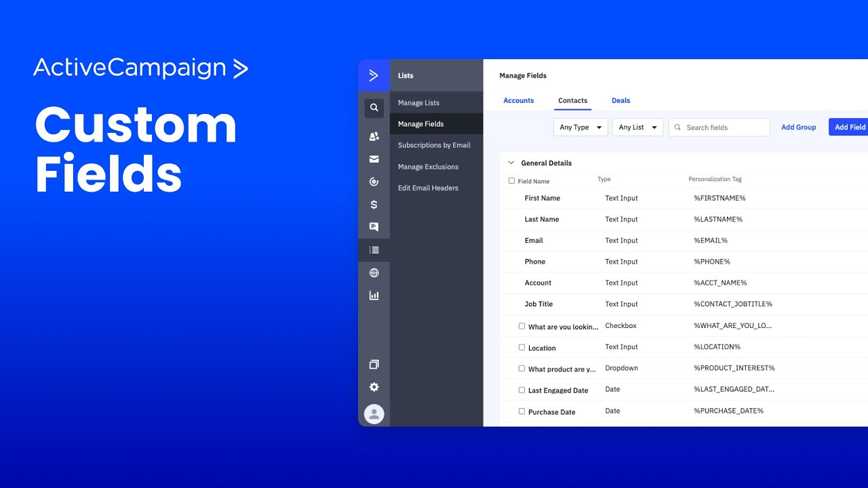Click the Account field name
The height and width of the screenshot is (488, 868).
538,283
